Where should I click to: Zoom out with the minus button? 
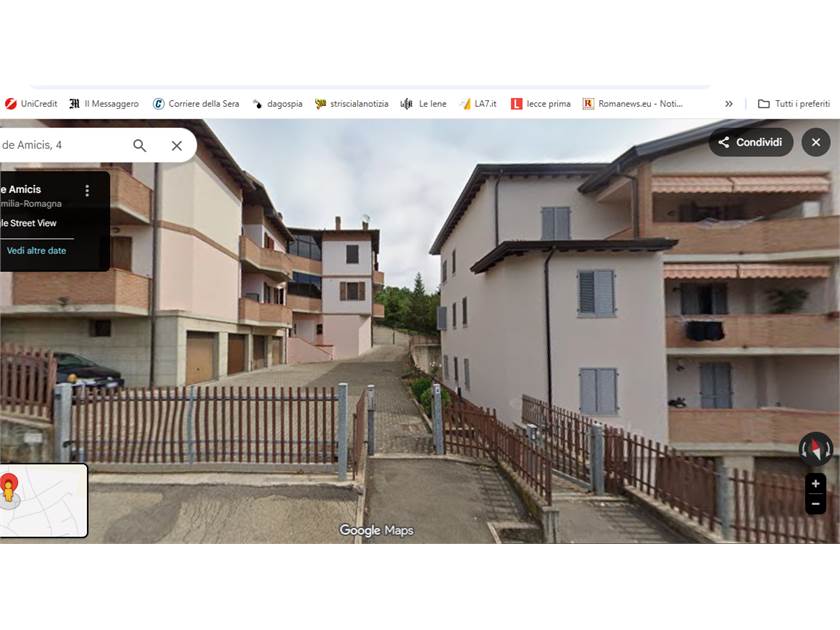tap(815, 504)
